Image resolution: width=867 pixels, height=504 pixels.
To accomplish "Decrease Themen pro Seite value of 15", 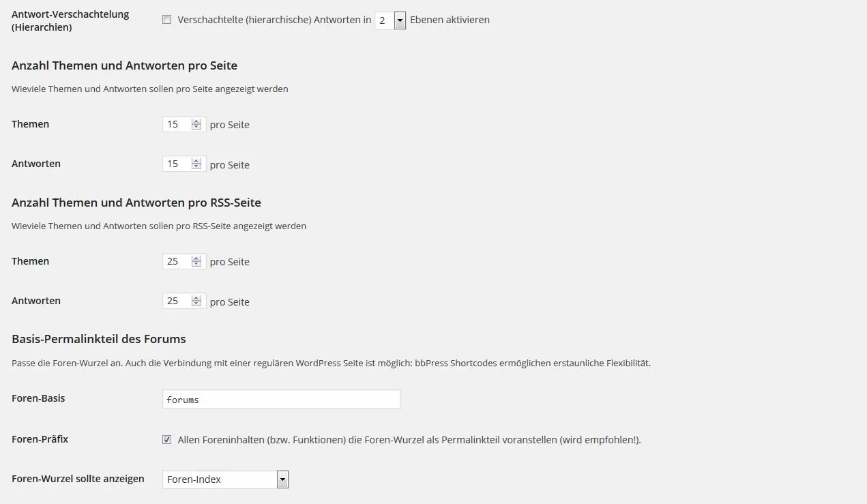I will click(x=196, y=127).
